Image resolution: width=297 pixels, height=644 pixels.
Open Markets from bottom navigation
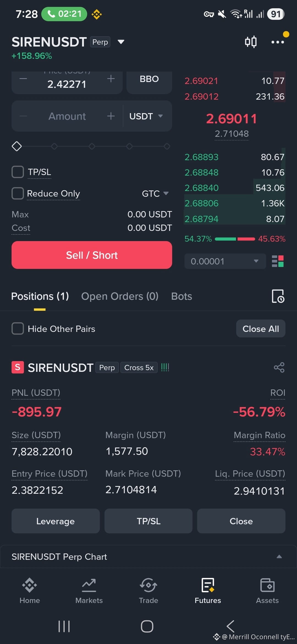89,591
